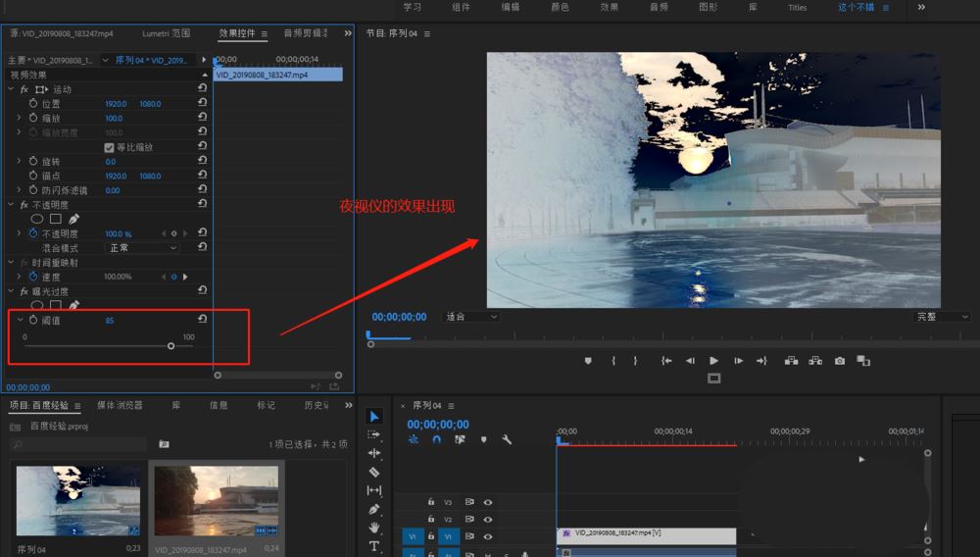Uncheck 等比缩放 checkbox
980x557 pixels.
(x=109, y=147)
